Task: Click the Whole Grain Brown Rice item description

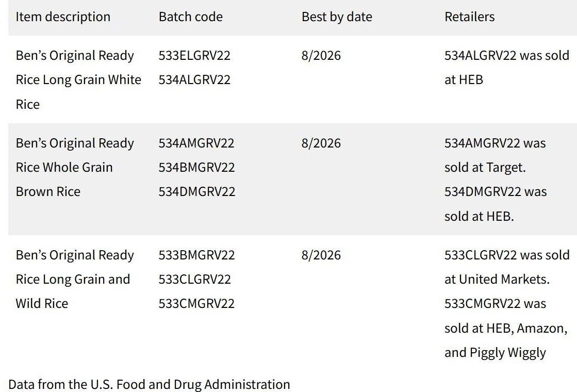Action: point(64,167)
